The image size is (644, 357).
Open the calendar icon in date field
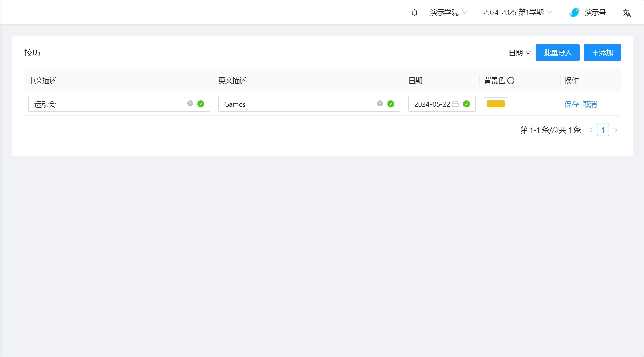[455, 104]
